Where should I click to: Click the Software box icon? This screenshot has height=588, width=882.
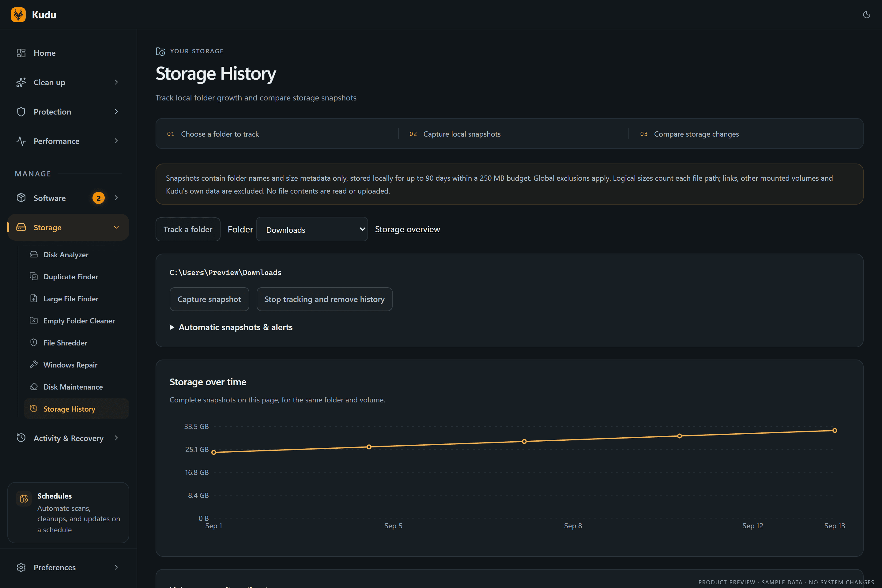pos(21,198)
